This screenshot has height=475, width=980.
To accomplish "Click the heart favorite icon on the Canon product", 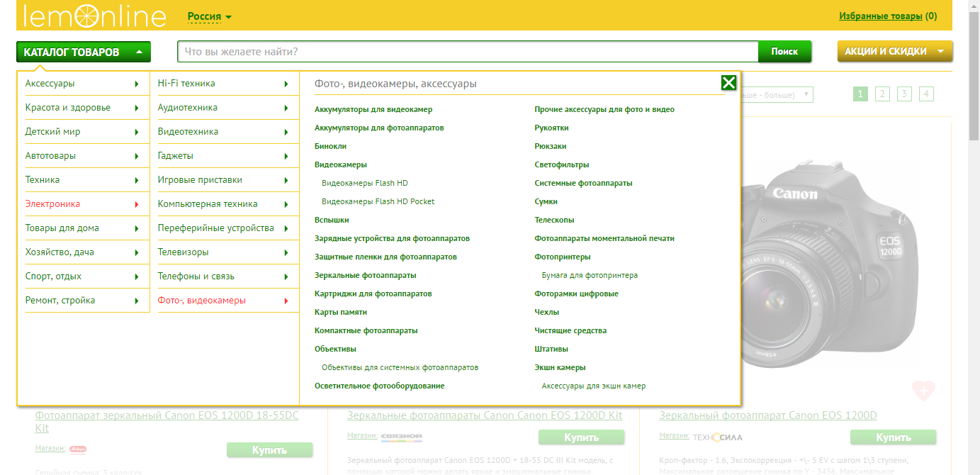I will (x=923, y=391).
